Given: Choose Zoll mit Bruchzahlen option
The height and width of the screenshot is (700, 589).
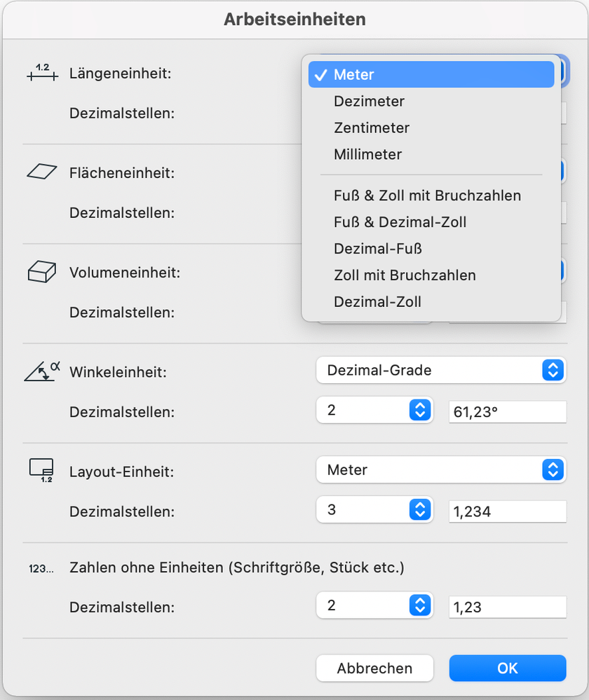Looking at the screenshot, I should pyautogui.click(x=405, y=275).
